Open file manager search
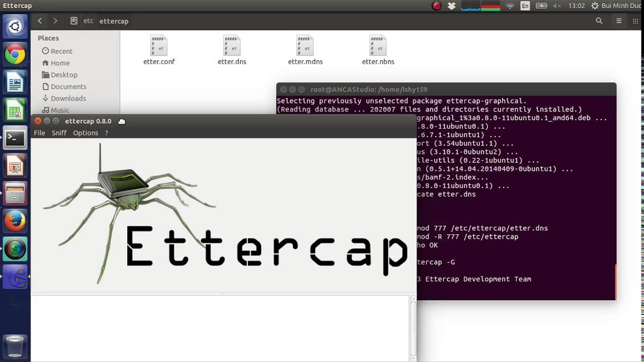This screenshot has height=362, width=644. coord(599,21)
